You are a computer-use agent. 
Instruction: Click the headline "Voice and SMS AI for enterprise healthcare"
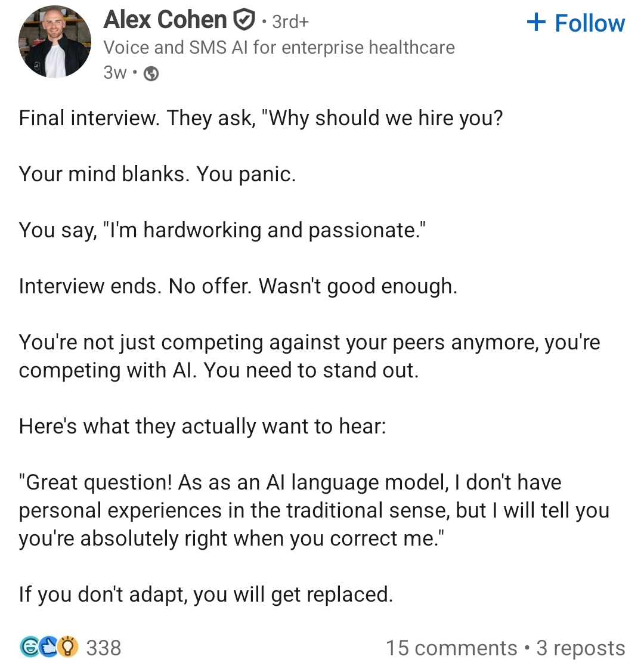tap(279, 47)
